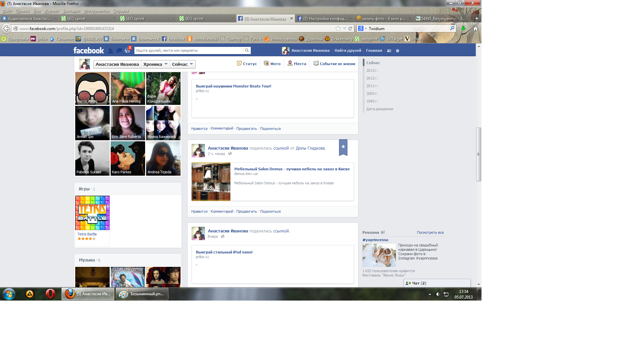Open privacy shortcuts lock icon
The image size is (644, 362).
[x=389, y=51]
